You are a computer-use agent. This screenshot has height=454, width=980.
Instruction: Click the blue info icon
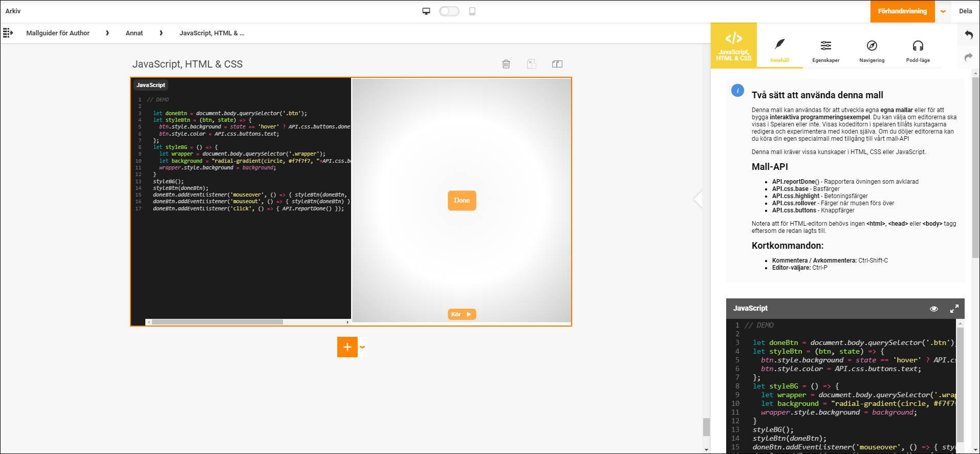(737, 91)
